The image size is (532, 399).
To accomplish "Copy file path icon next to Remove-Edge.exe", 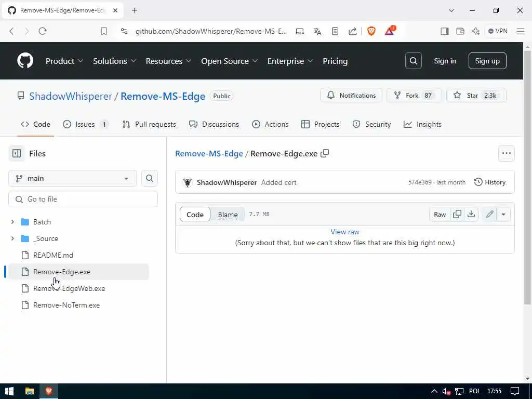I will 325,153.
